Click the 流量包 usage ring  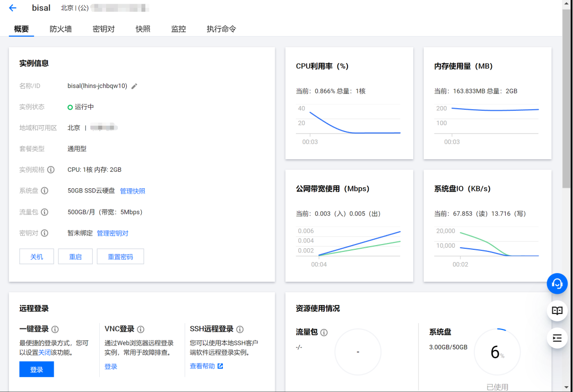358,352
